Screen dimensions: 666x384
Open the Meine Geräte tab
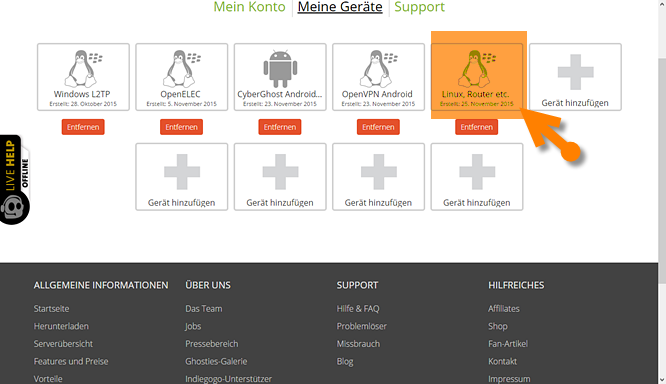click(340, 7)
